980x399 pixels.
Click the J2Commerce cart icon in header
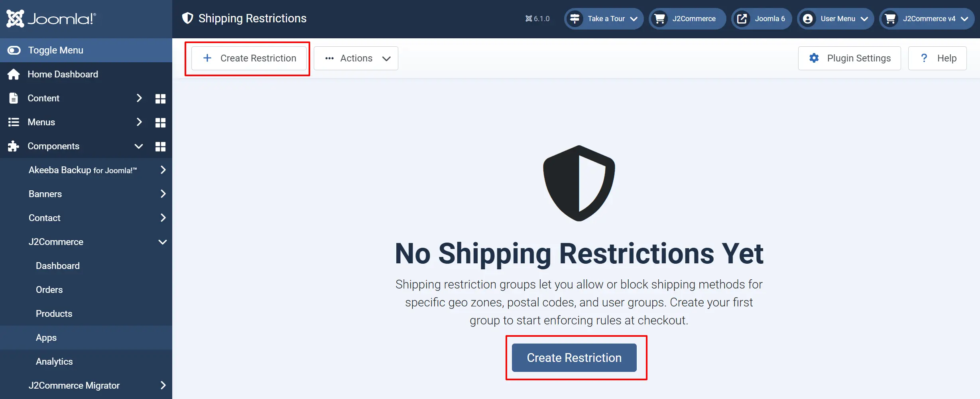[x=659, y=19]
